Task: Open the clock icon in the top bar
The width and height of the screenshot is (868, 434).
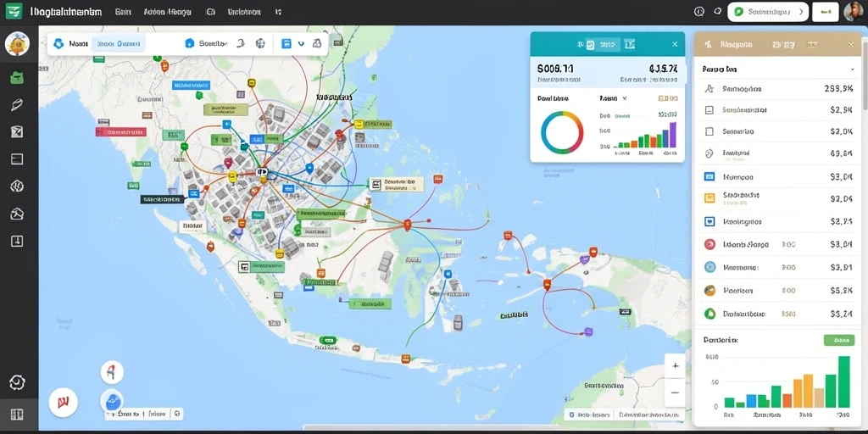Action: pos(698,11)
